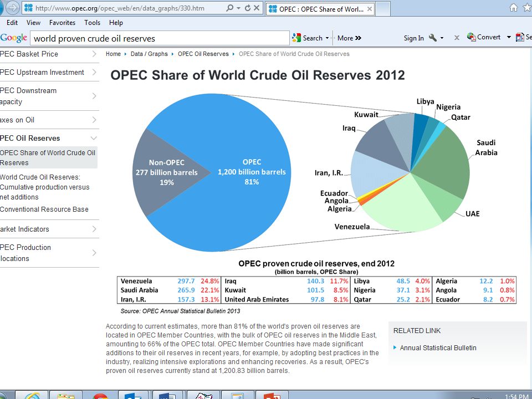Open Word from the taskbar
Image resolution: width=532 pixels, height=399 pixels.
168,395
